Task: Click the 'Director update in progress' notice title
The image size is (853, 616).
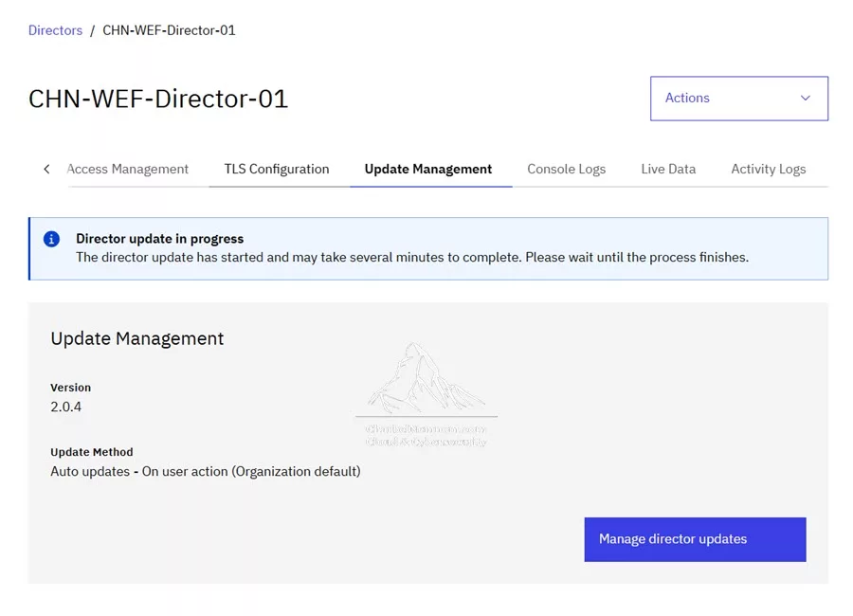Action: point(160,239)
